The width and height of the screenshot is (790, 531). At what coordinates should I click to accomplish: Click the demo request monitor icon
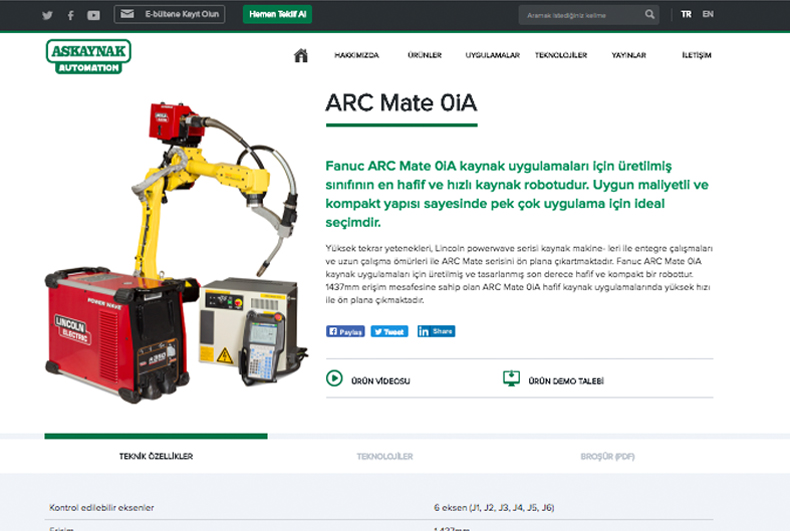pyautogui.click(x=511, y=378)
